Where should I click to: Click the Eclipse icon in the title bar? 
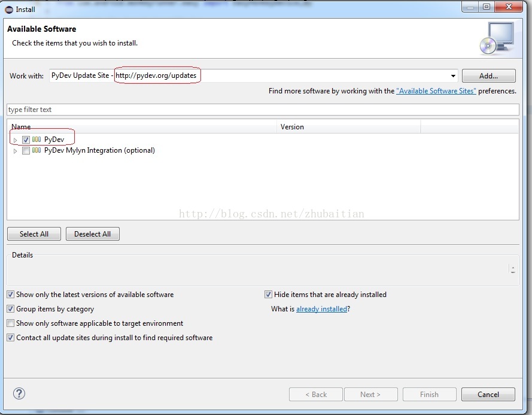point(9,10)
